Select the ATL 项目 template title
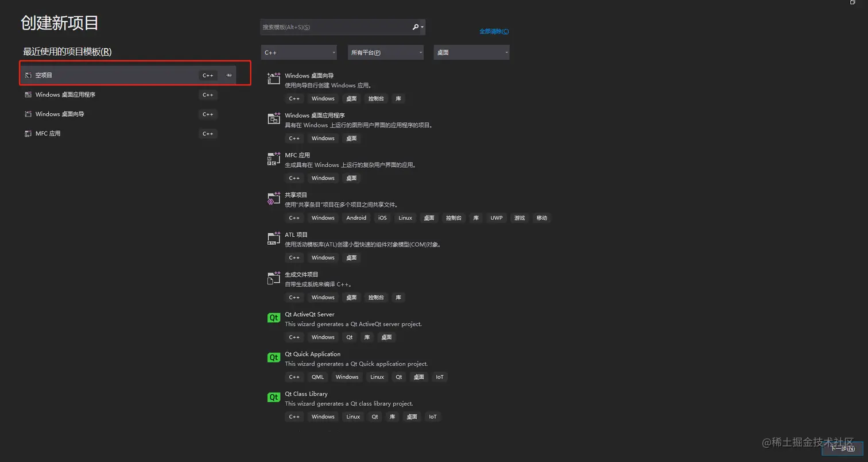This screenshot has height=462, width=868. [296, 235]
